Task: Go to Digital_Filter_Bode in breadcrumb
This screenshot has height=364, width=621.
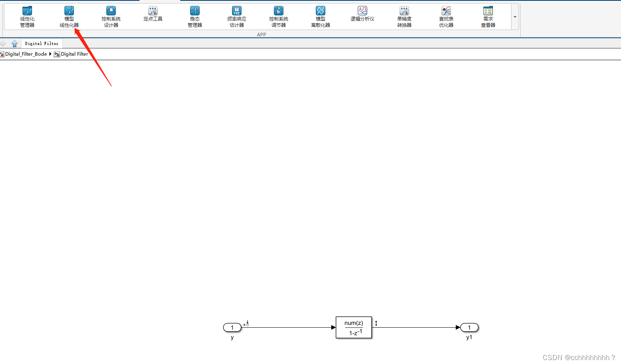Action: 26,54
